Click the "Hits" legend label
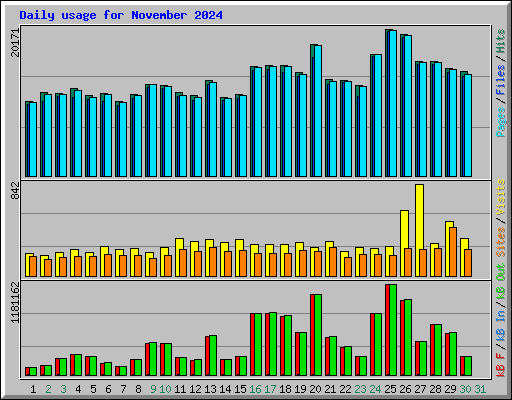This screenshot has width=512, height=400. [501, 41]
